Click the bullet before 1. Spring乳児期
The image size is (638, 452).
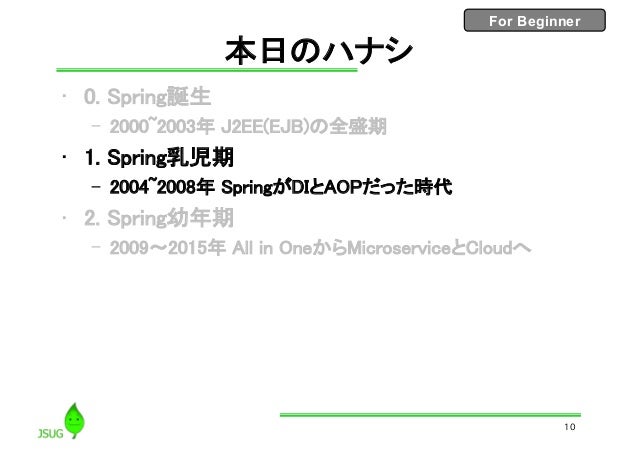tap(64, 157)
